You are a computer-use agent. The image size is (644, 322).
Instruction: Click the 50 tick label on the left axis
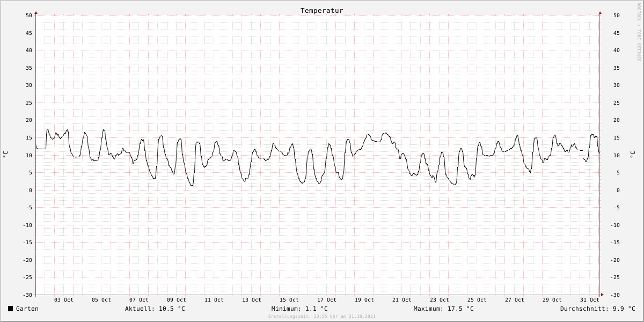click(x=29, y=16)
